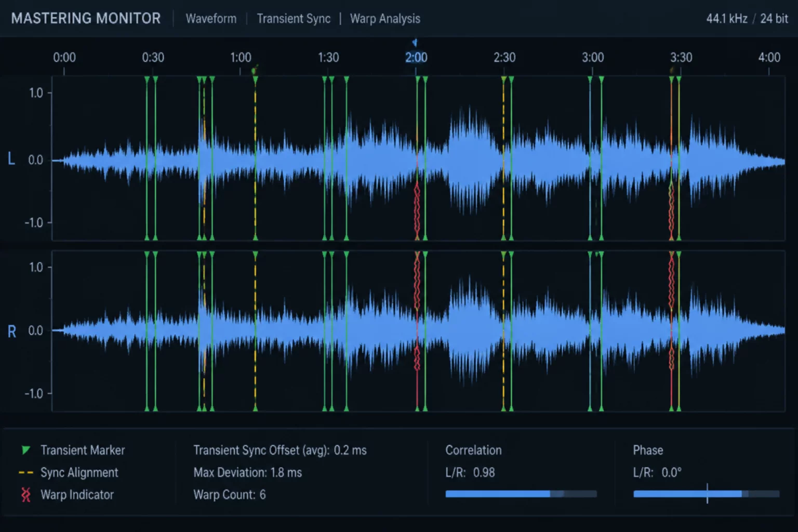
Task: Click the 0:30 timeline label
Action: pyautogui.click(x=153, y=57)
